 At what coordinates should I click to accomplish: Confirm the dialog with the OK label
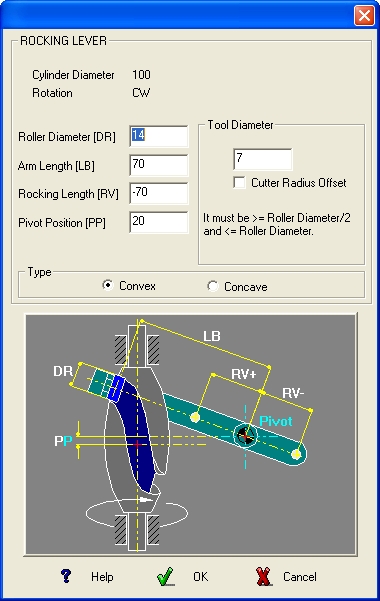201,577
